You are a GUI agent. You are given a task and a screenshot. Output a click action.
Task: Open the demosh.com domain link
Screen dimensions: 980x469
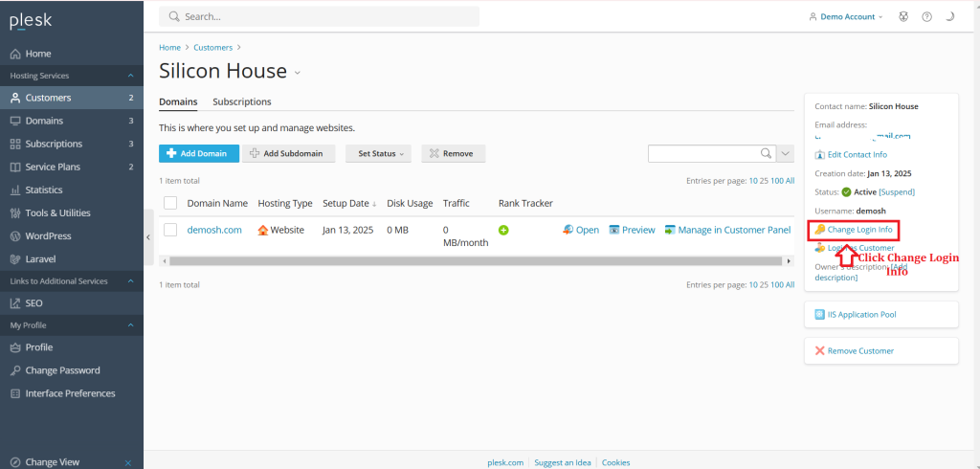click(214, 230)
